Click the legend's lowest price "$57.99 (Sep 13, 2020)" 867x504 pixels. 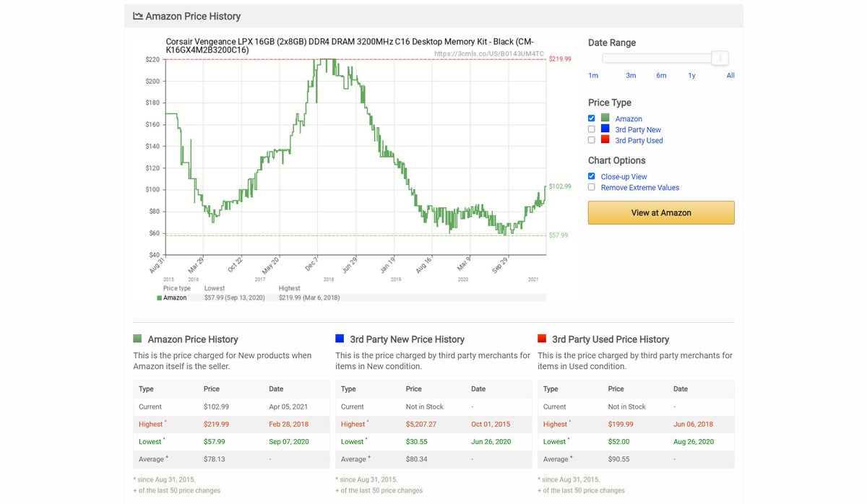coord(235,297)
